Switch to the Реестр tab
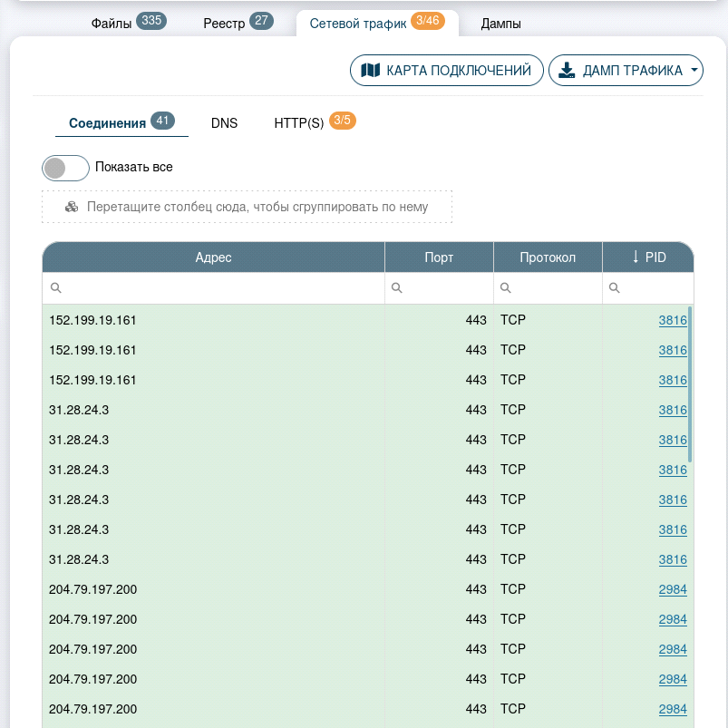The image size is (728, 728). click(238, 24)
